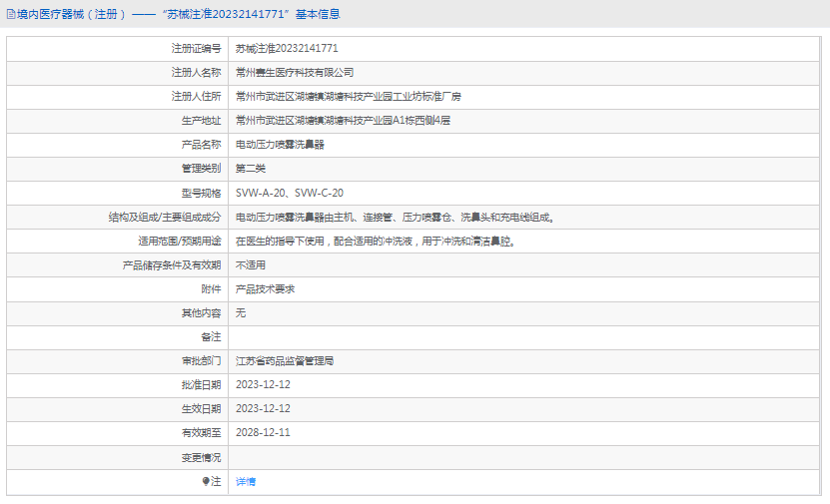Open the 详情 link in the 注 row
The image size is (830, 504).
[x=246, y=481]
